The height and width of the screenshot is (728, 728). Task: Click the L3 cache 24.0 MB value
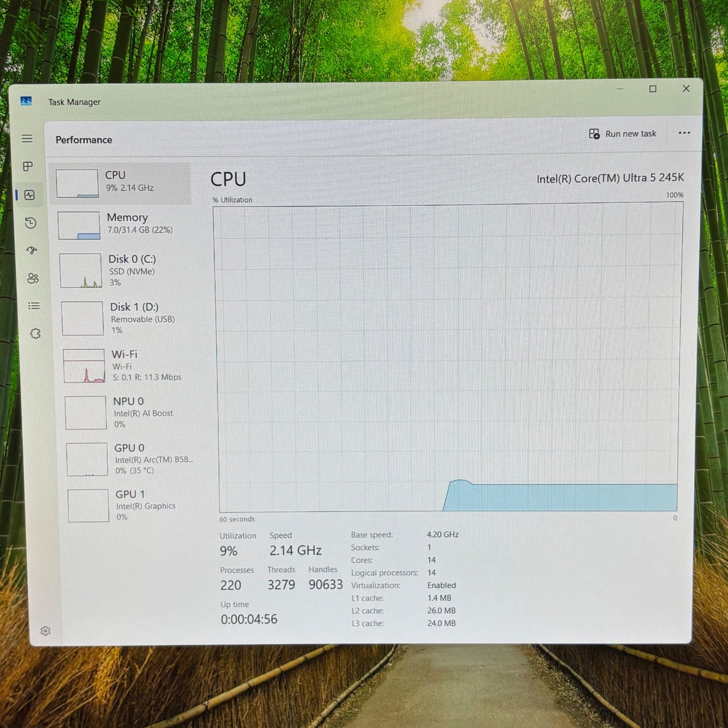[x=441, y=623]
